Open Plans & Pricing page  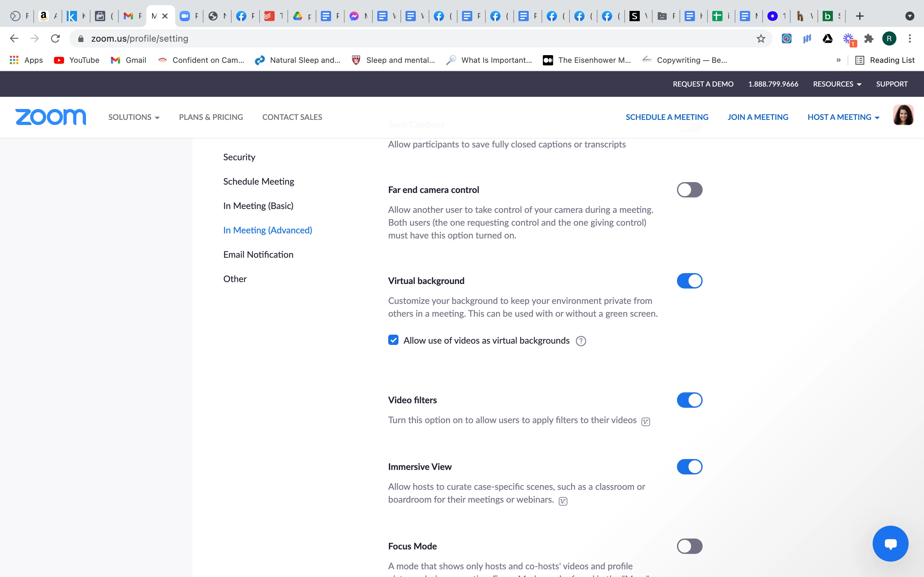[211, 117]
